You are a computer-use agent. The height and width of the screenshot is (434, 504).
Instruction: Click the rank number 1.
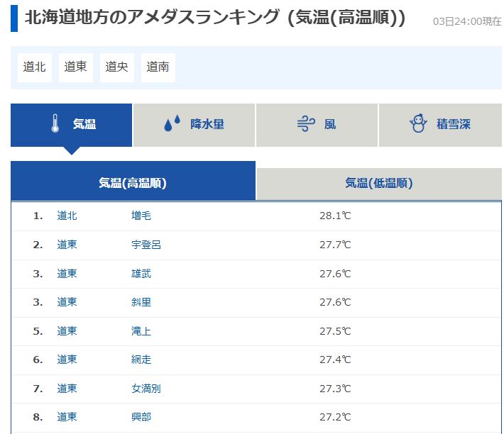(x=38, y=216)
